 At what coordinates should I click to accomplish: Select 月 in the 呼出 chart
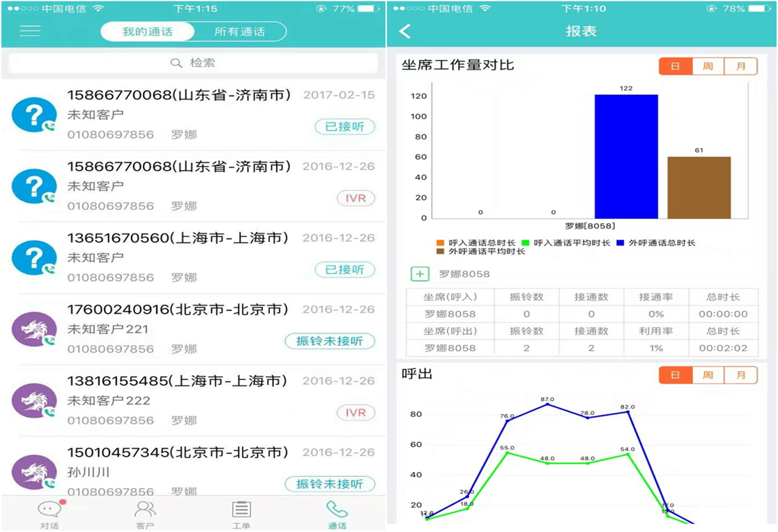[x=740, y=375]
